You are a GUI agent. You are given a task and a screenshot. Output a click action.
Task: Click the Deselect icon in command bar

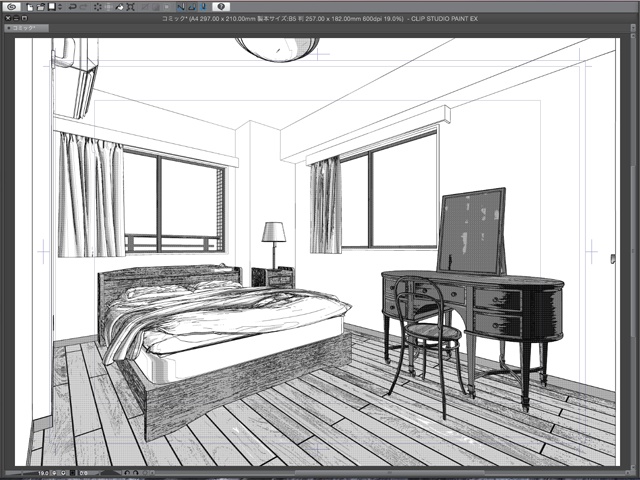[x=145, y=7]
